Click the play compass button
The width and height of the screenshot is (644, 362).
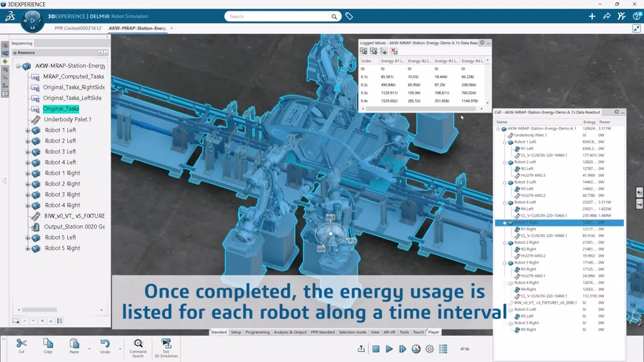tap(32, 21)
